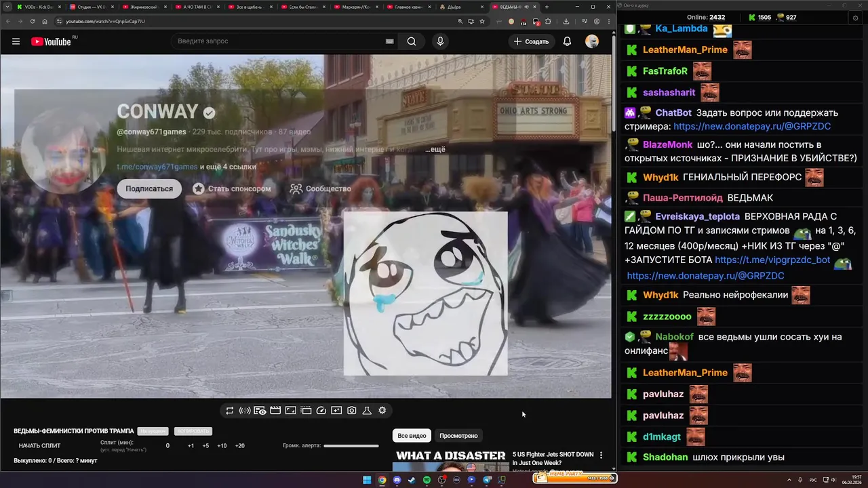Click the Nabokof chat username
868x488 pixels.
click(x=674, y=337)
